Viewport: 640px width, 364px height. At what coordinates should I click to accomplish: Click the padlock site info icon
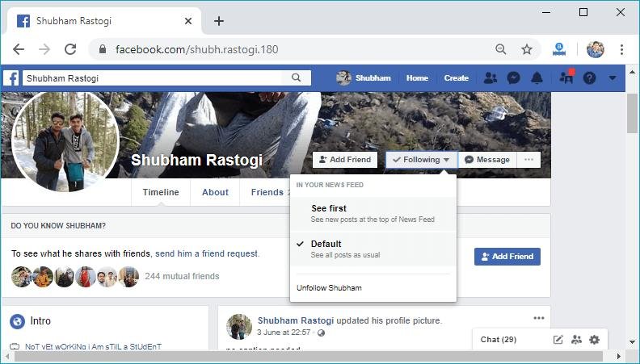(103, 49)
